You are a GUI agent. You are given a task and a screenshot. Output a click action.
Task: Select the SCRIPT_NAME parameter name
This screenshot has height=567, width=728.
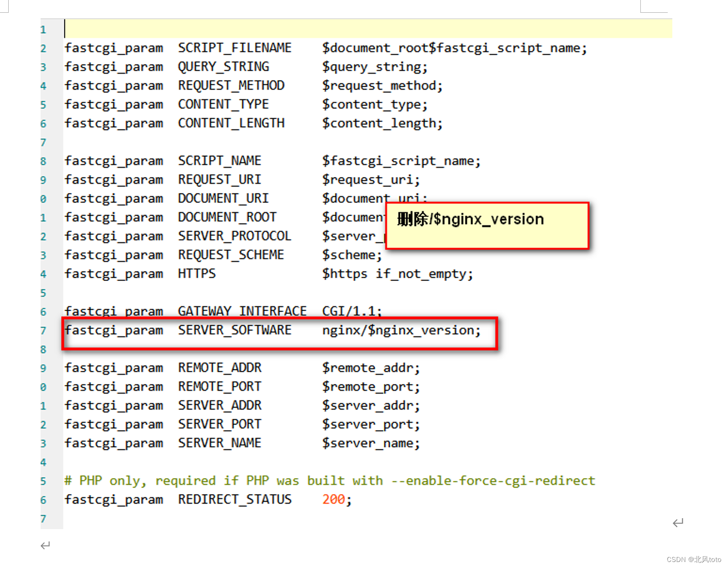[x=220, y=161]
